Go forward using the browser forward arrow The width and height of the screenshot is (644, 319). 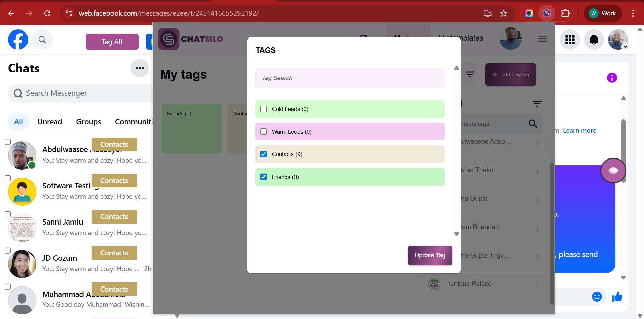pos(29,13)
